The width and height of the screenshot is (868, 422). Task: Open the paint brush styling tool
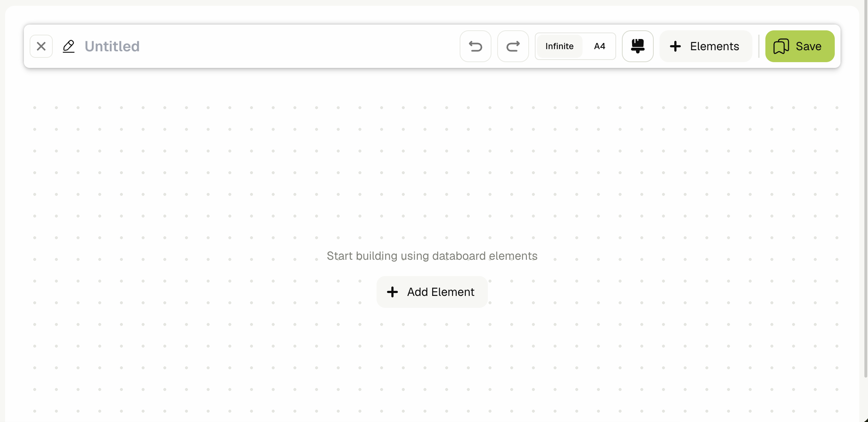point(637,46)
